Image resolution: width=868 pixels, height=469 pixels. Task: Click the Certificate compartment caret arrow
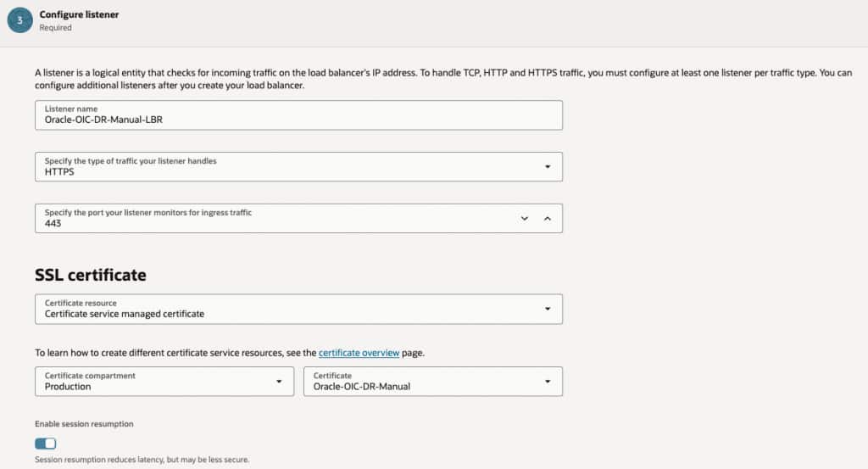[279, 381]
